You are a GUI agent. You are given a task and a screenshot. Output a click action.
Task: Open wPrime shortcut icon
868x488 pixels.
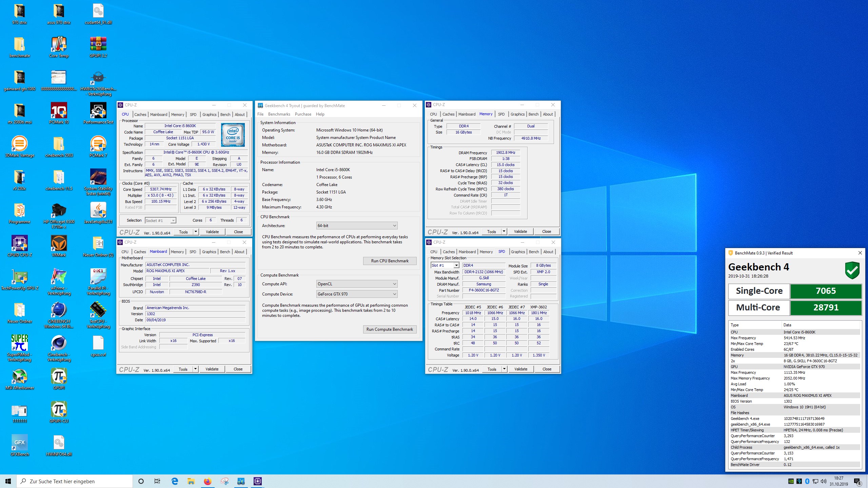59,282
